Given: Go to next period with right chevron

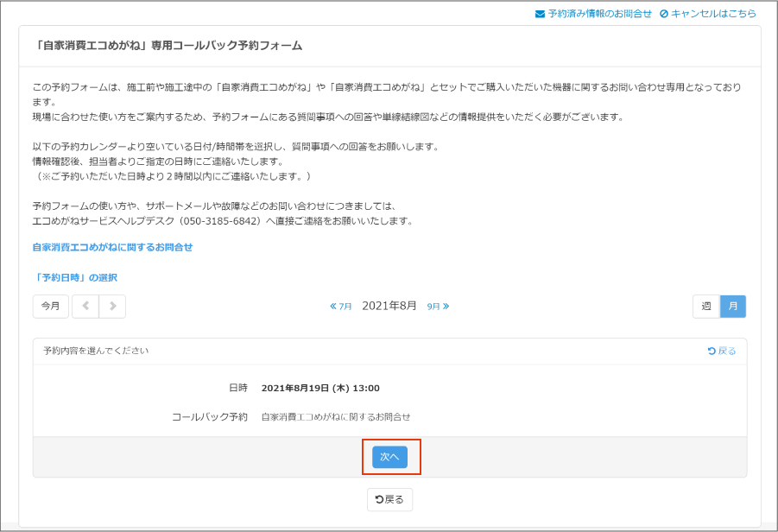Looking at the screenshot, I should pos(112,307).
